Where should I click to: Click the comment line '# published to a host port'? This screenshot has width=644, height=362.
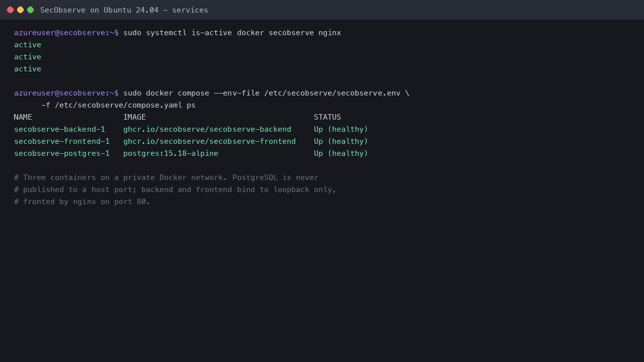175,190
